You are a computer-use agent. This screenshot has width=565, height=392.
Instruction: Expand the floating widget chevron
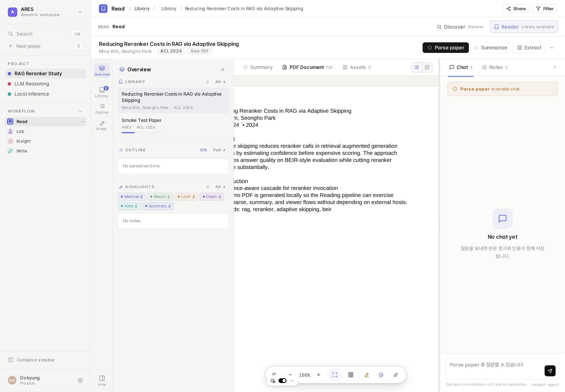pyautogui.click(x=292, y=381)
